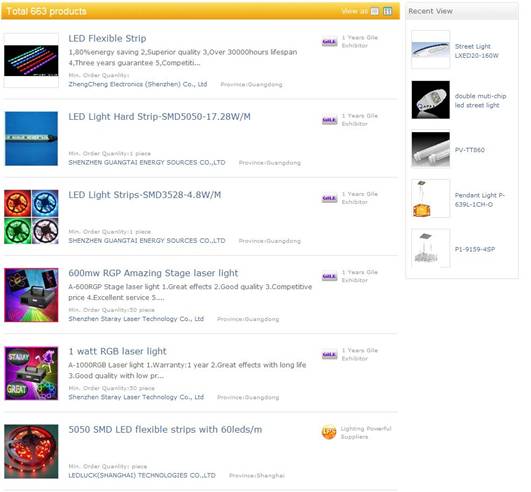Visit LEDLUCK(SHANGHAI) TECHNOLOGIES CO.,LTD supplier page
The width and height of the screenshot is (531, 492).
click(142, 475)
